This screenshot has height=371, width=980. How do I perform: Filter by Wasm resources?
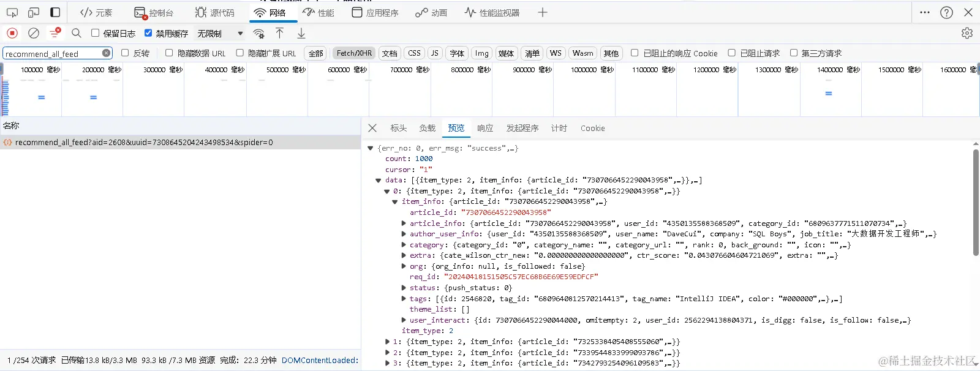(582, 53)
